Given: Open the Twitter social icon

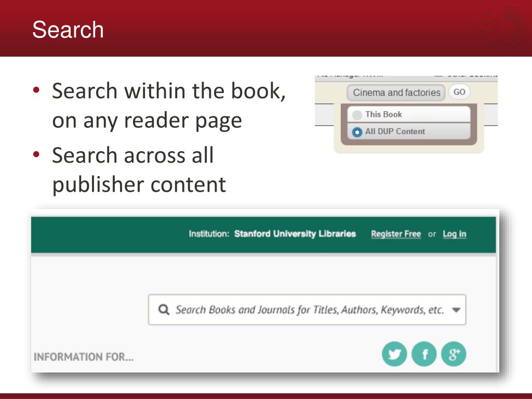Looking at the screenshot, I should [394, 354].
